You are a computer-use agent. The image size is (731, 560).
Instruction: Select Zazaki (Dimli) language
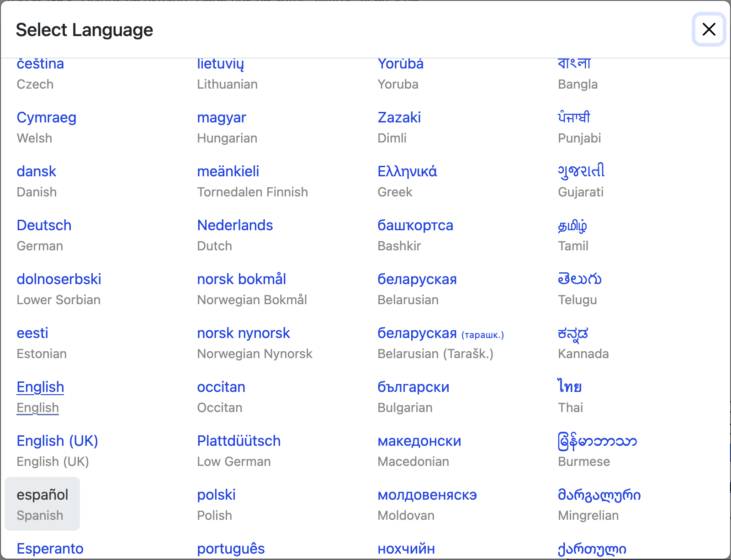(x=399, y=118)
